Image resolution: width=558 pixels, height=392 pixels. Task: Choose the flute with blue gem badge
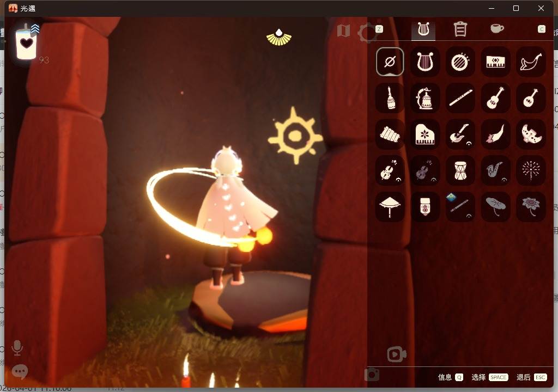460,207
